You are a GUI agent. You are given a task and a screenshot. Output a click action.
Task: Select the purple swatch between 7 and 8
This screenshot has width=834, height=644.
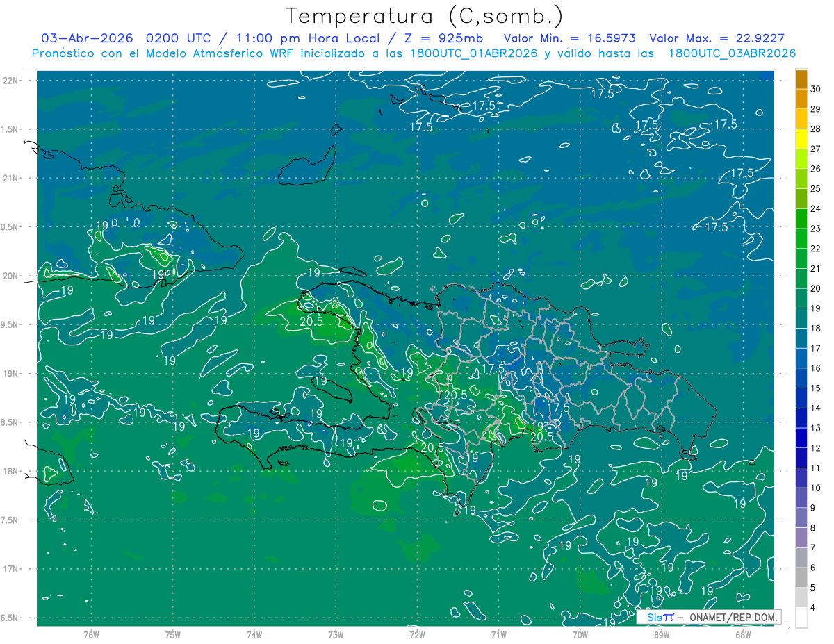[801, 537]
